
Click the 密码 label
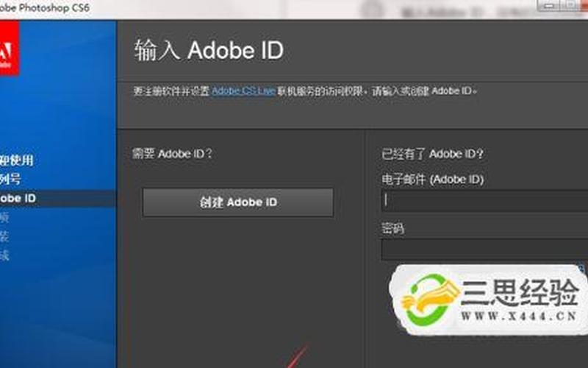pyautogui.click(x=392, y=228)
